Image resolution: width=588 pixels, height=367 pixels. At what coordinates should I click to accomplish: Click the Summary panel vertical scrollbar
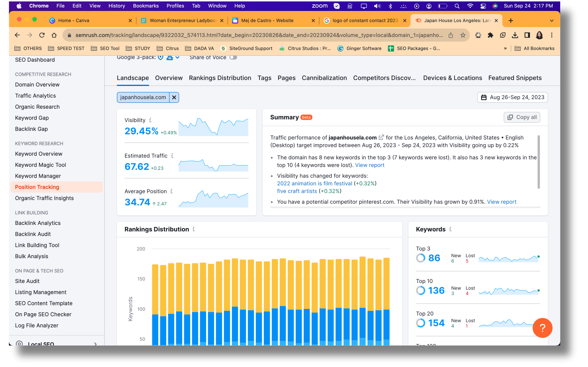[x=539, y=162]
